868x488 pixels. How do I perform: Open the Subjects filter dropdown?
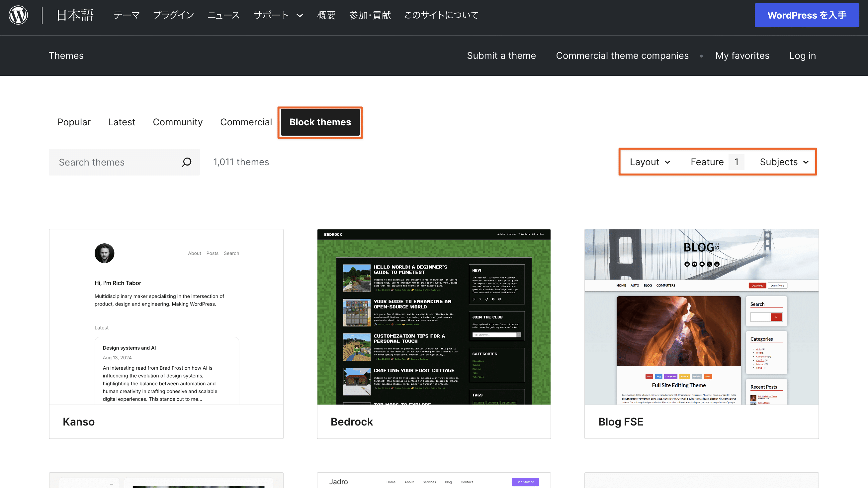783,162
